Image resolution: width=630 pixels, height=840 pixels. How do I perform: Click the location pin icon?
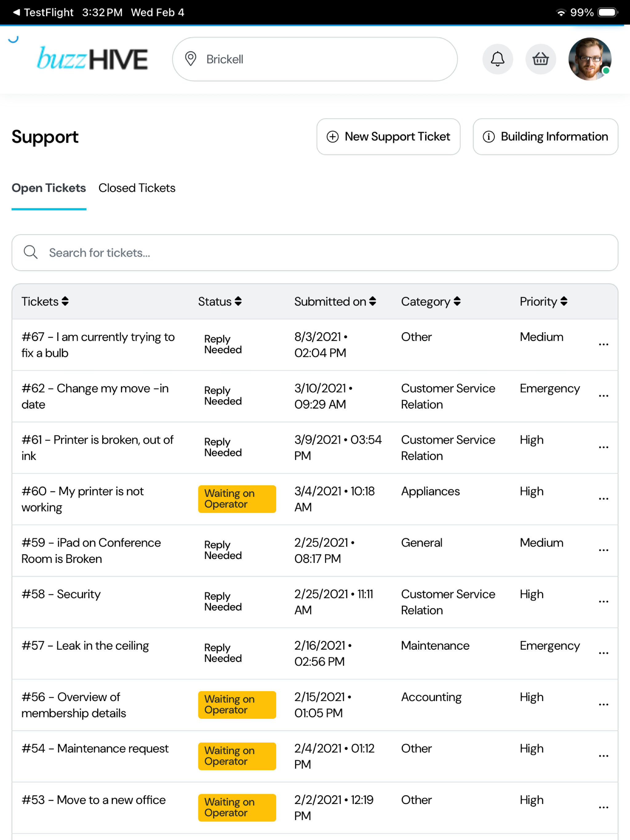coord(190,59)
